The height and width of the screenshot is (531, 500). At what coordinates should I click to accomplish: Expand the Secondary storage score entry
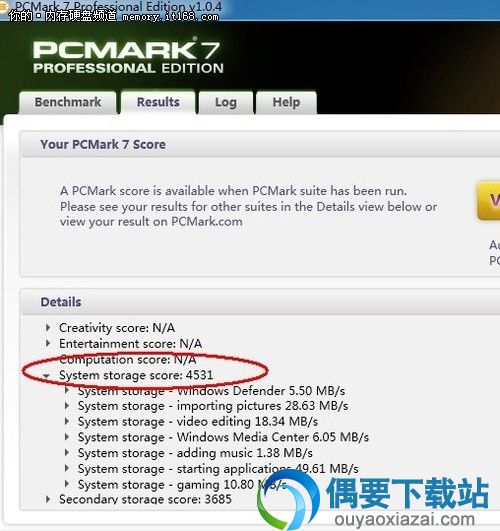pyautogui.click(x=48, y=499)
